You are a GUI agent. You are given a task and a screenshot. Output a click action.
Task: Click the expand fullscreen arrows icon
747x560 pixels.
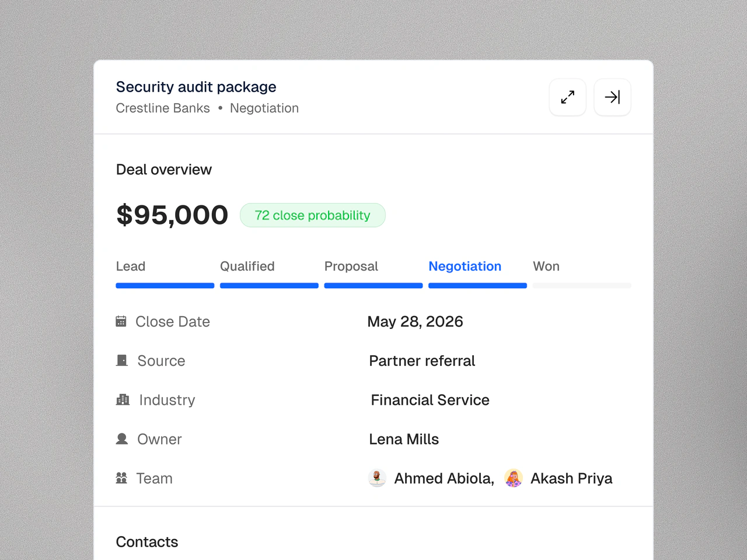click(x=568, y=97)
